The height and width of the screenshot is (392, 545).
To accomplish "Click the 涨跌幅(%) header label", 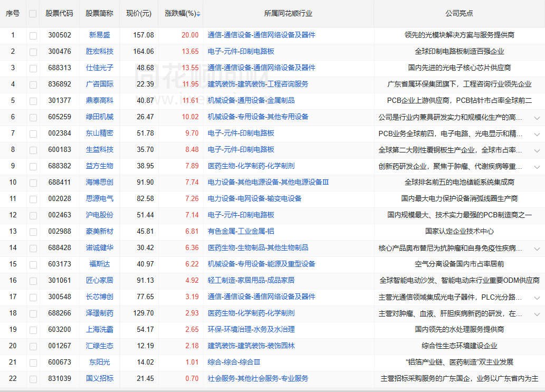I will coord(180,13).
